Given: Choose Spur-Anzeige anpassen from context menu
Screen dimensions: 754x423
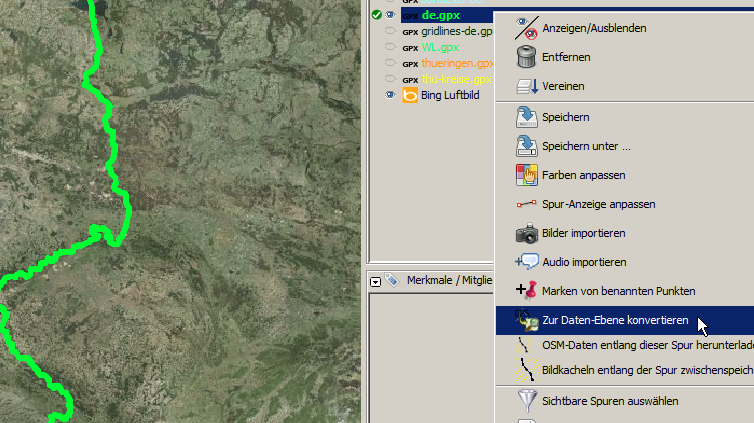Looking at the screenshot, I should (x=598, y=204).
